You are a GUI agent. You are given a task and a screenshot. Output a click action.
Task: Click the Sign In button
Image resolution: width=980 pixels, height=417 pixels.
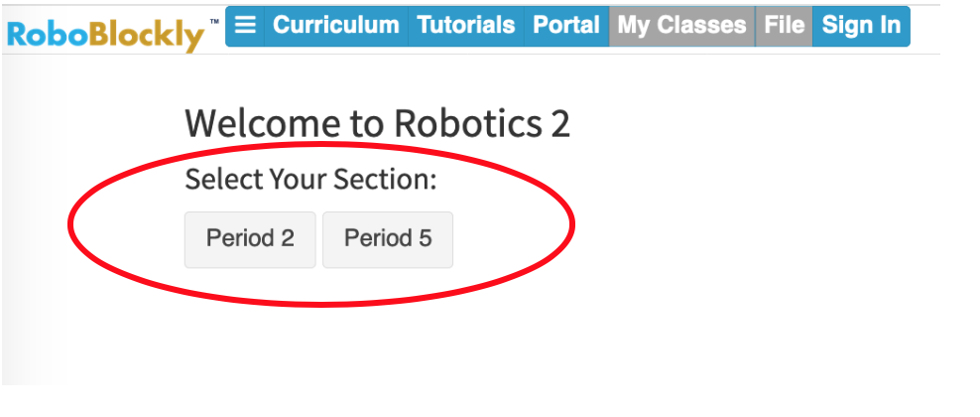click(861, 26)
